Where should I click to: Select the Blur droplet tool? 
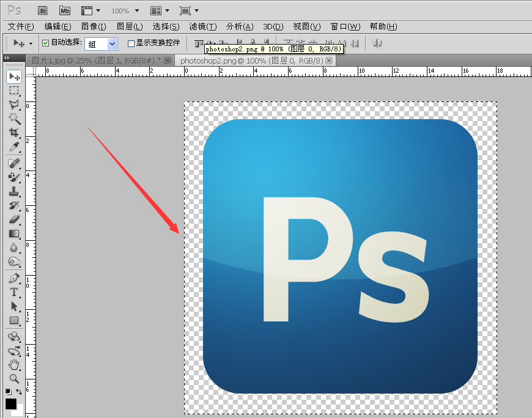pyautogui.click(x=14, y=248)
